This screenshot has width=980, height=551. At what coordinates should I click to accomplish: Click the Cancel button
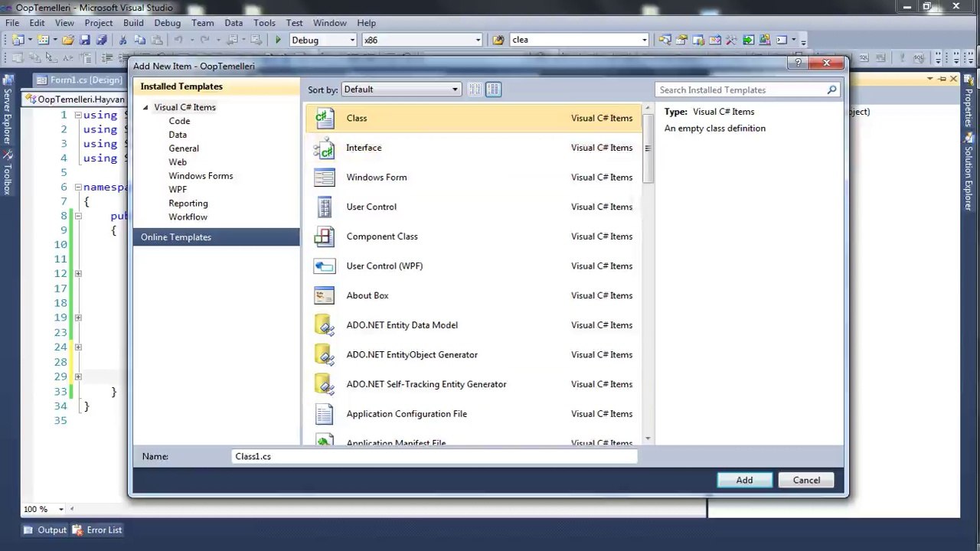806,480
